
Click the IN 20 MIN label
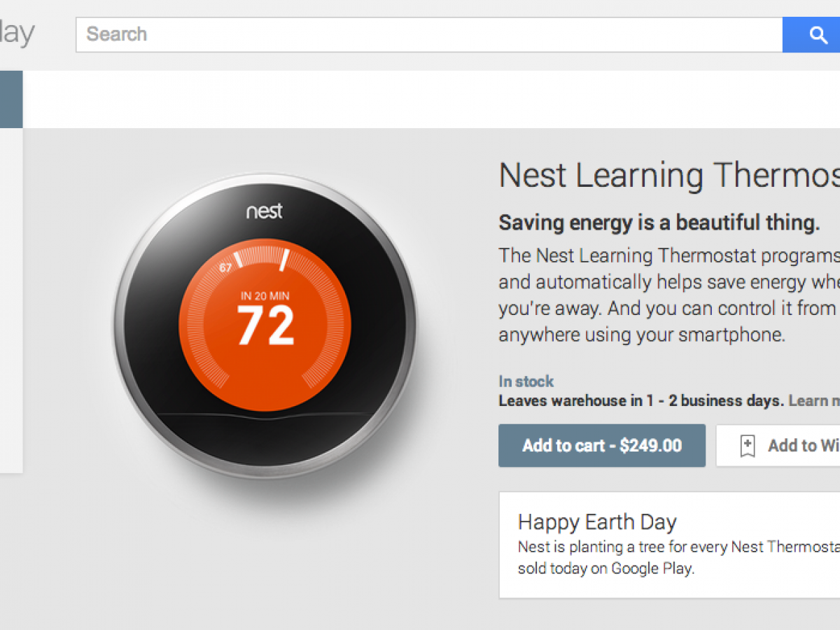coord(265,296)
